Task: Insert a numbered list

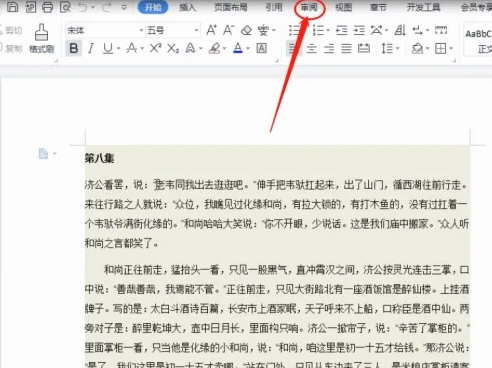Action: [318, 31]
